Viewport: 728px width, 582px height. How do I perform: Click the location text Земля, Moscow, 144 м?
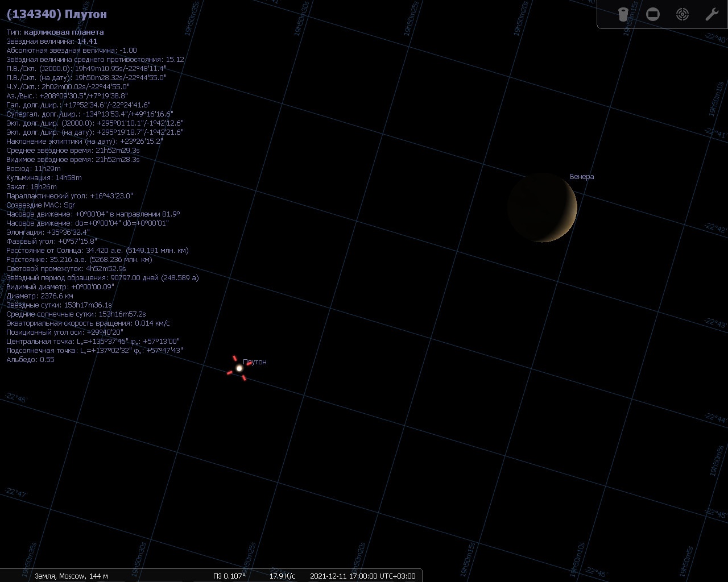(71, 576)
